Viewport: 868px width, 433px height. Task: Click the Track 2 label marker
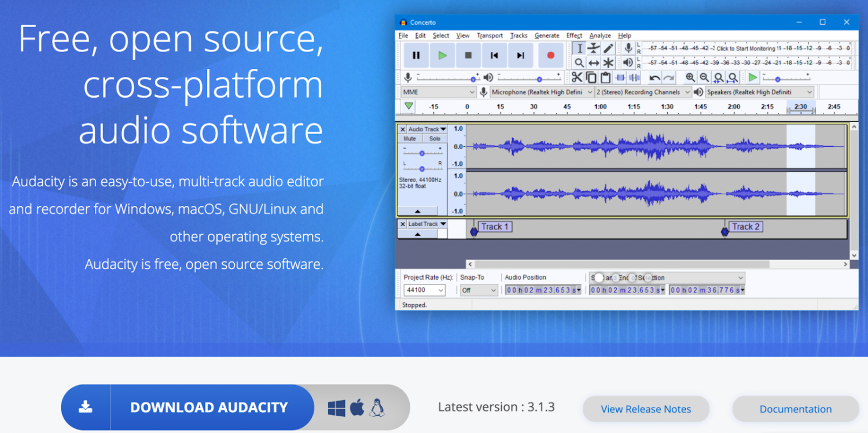[745, 227]
